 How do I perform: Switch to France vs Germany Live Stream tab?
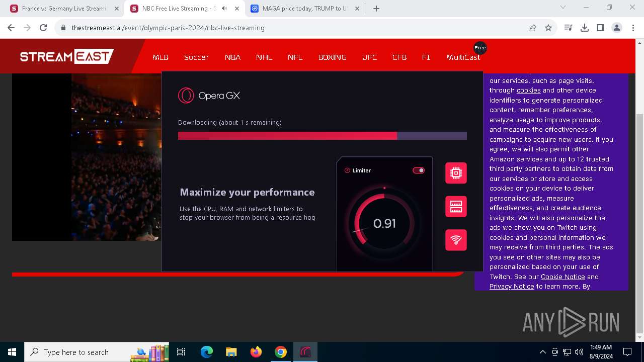point(64,9)
